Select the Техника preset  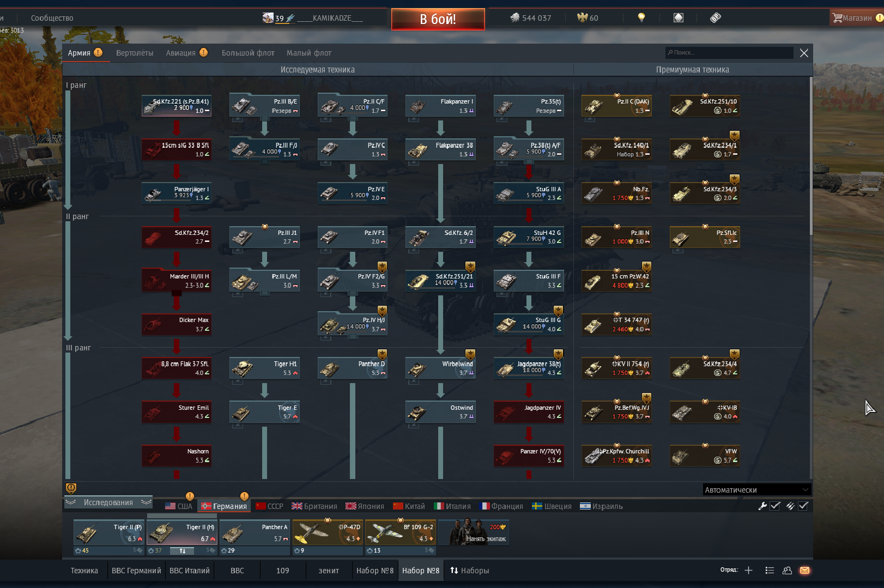point(84,571)
